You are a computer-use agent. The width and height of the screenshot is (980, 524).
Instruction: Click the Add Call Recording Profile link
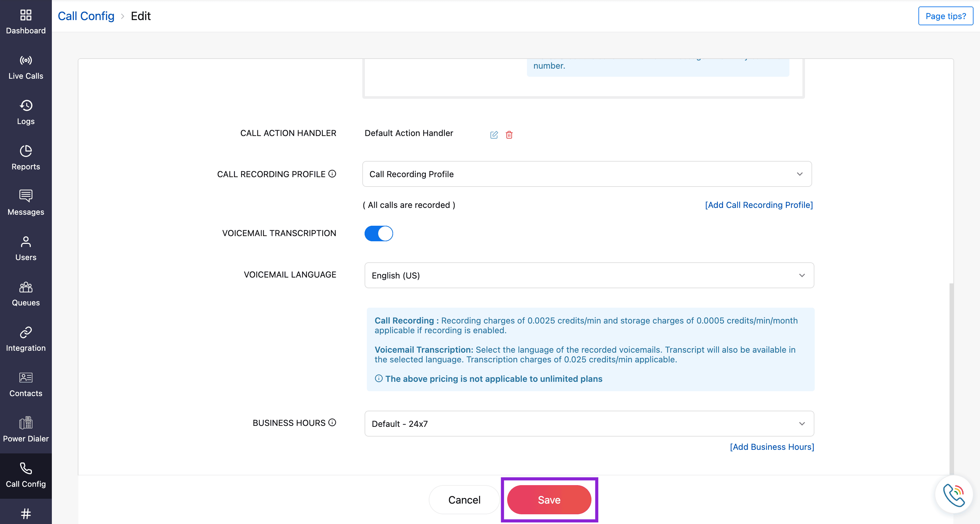pos(759,205)
